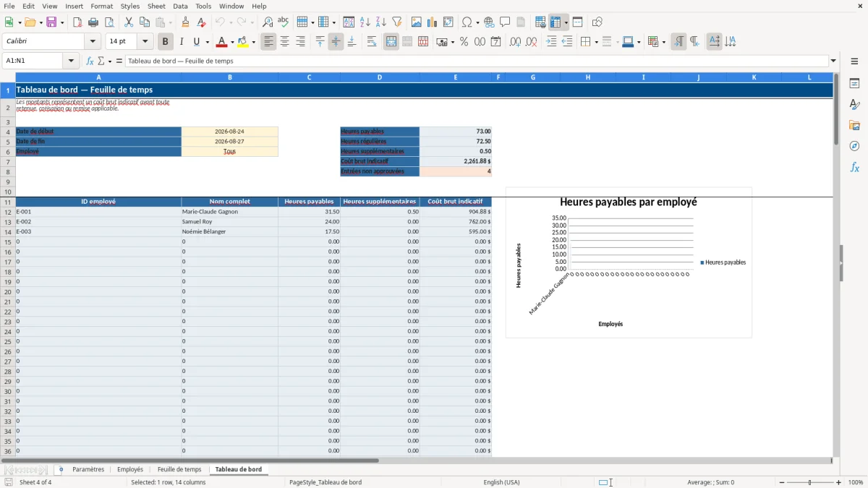Image resolution: width=868 pixels, height=488 pixels.
Task: Open a file with the folder icon
Action: click(29, 22)
